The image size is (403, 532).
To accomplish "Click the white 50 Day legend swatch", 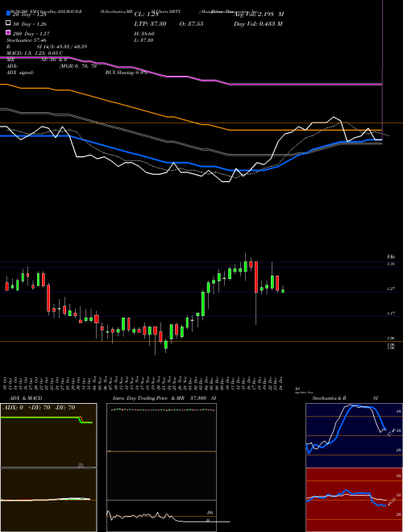I will click(9, 23).
